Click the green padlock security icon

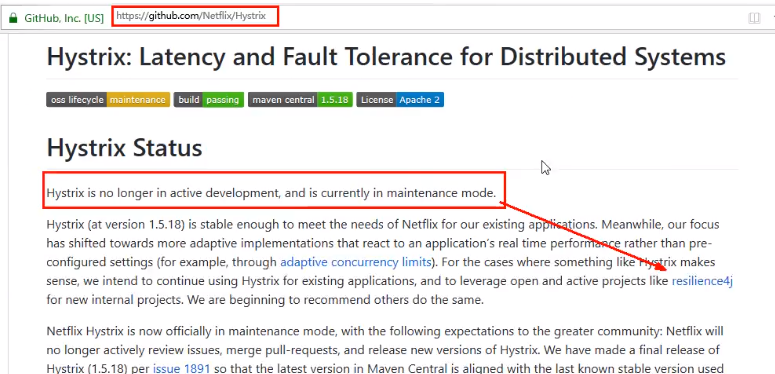click(13, 18)
